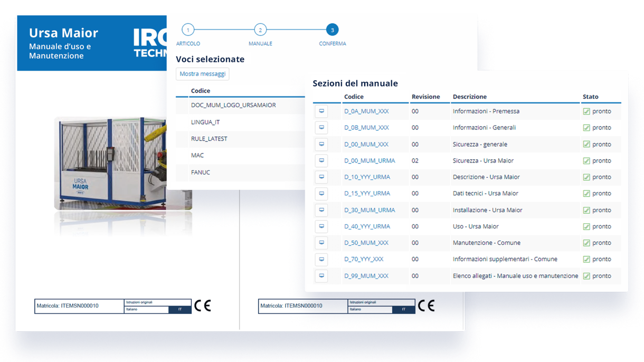This screenshot has width=644, height=362.
Task: Open the monitor icon for row D_0B_MUM_XXX
Action: tap(321, 128)
